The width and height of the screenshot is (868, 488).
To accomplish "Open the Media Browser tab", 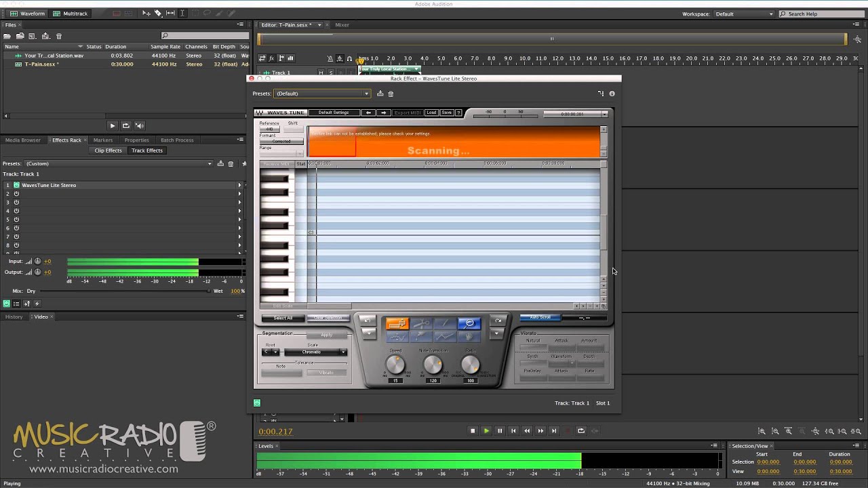I will click(23, 140).
